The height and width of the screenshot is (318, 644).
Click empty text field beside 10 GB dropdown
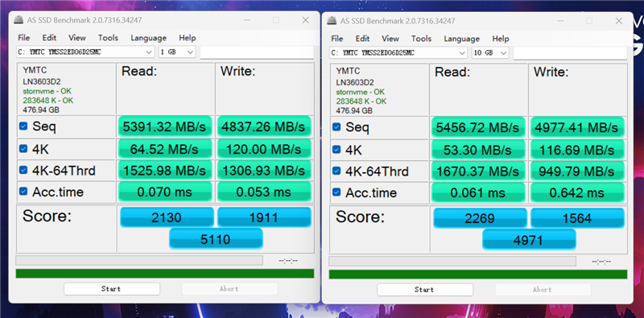click(x=570, y=53)
